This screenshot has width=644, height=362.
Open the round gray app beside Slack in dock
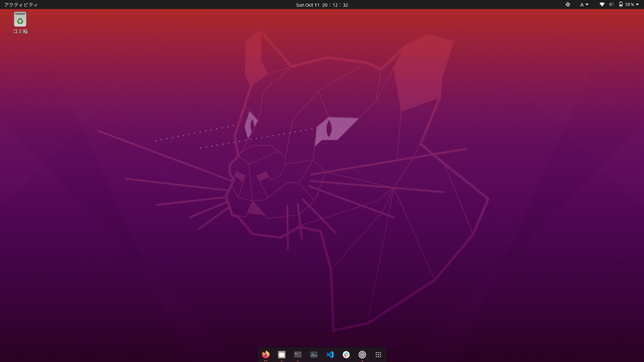362,355
